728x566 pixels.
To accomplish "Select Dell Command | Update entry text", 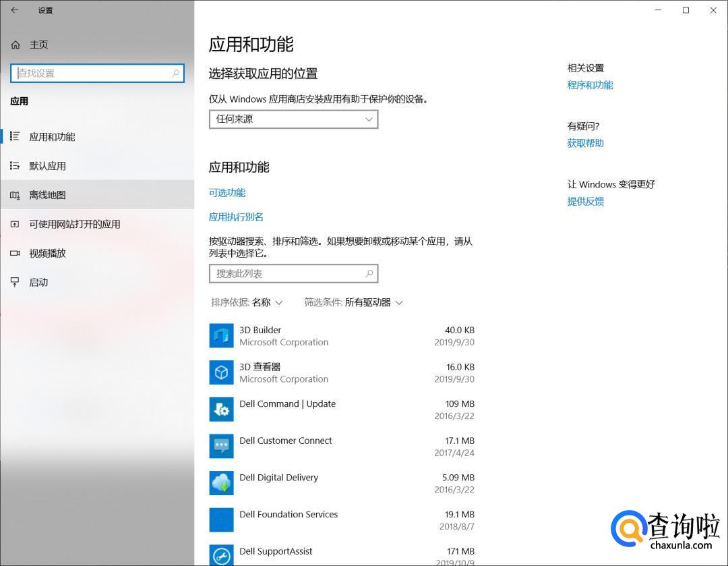I will (287, 404).
